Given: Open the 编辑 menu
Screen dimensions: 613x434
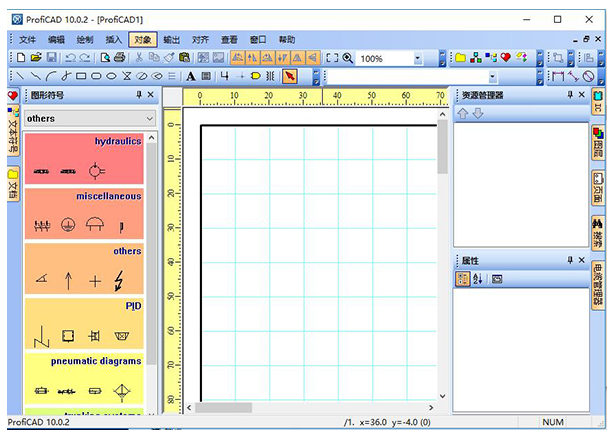Looking at the screenshot, I should [x=56, y=39].
